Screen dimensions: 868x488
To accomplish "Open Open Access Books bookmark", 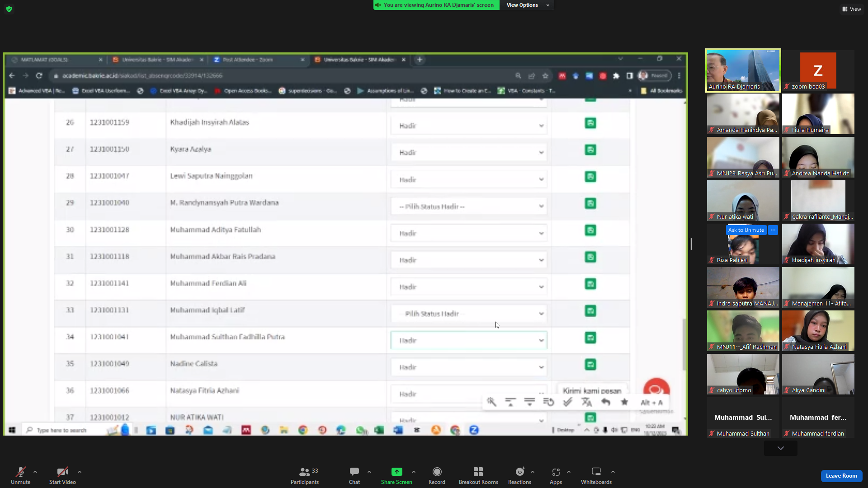I will tap(243, 91).
